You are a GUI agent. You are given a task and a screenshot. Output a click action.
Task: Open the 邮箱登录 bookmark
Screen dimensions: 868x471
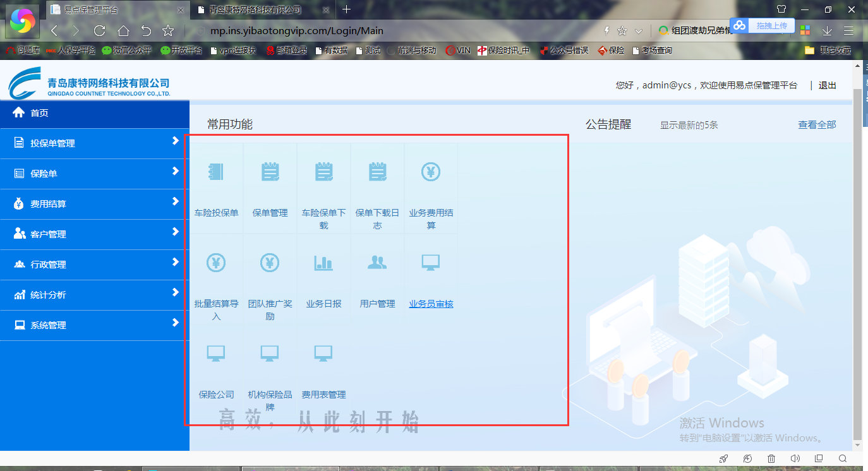[x=287, y=51]
